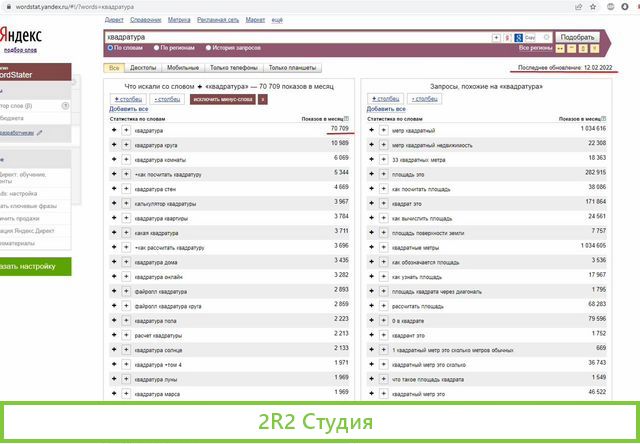Viewport: 640px width, 444px height.
Task: Select the «По словам» radio option
Action: (x=108, y=47)
